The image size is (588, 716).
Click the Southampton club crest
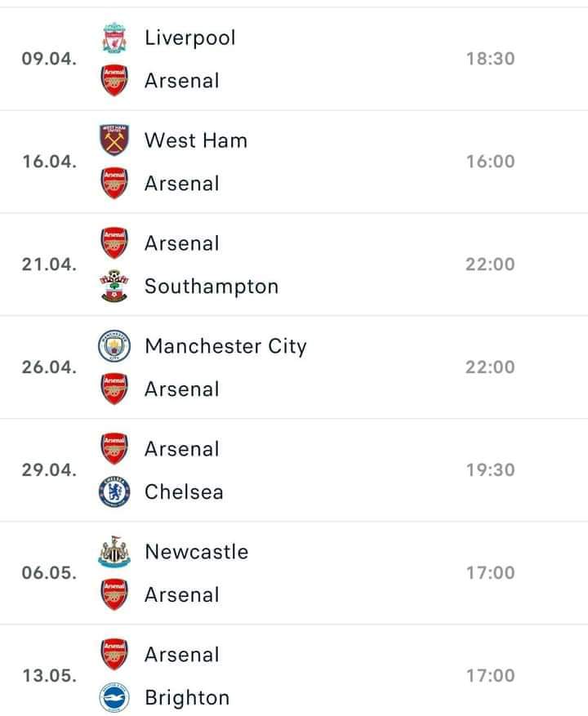point(114,286)
